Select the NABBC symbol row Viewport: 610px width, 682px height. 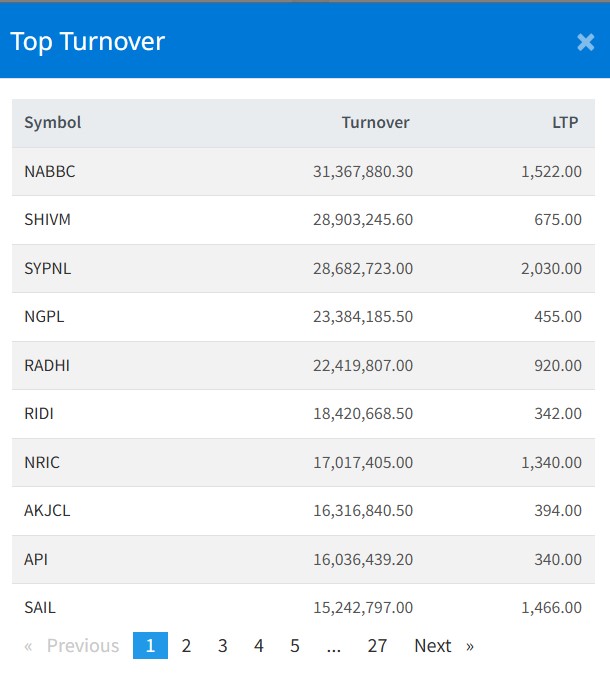pos(50,172)
